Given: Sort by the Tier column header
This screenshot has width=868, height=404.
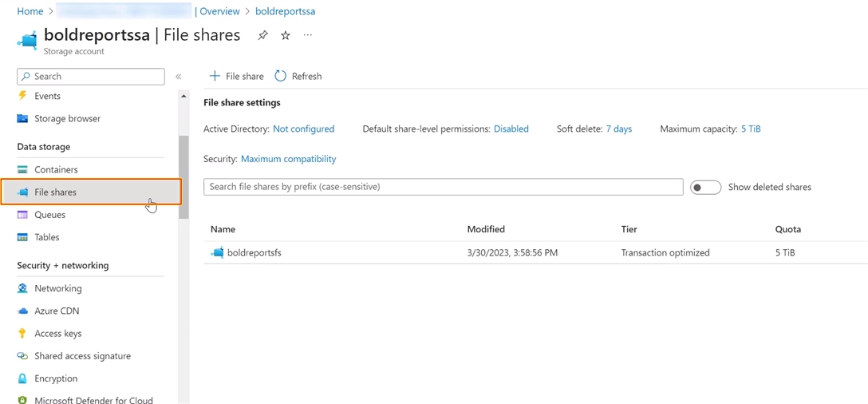Looking at the screenshot, I should pyautogui.click(x=629, y=229).
